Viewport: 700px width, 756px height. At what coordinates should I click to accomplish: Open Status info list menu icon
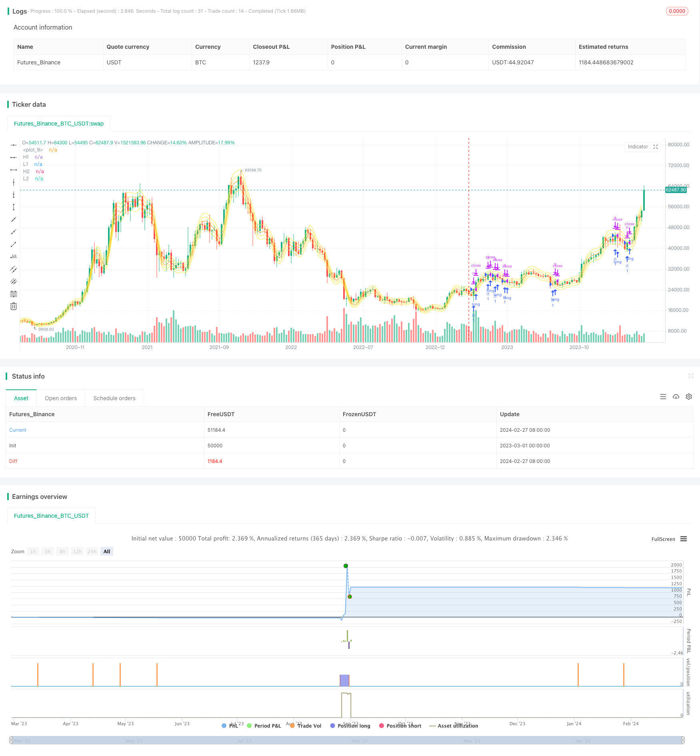point(663,397)
